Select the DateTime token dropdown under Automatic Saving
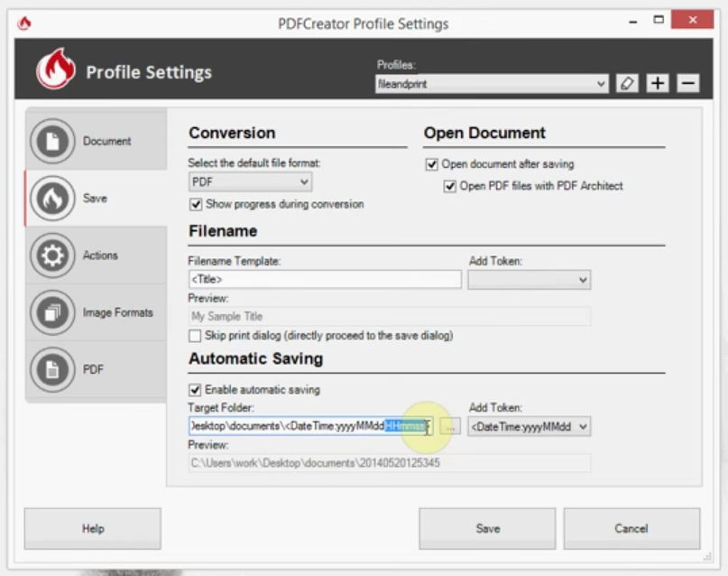Screen dimensions: 728x576 coord(530,426)
